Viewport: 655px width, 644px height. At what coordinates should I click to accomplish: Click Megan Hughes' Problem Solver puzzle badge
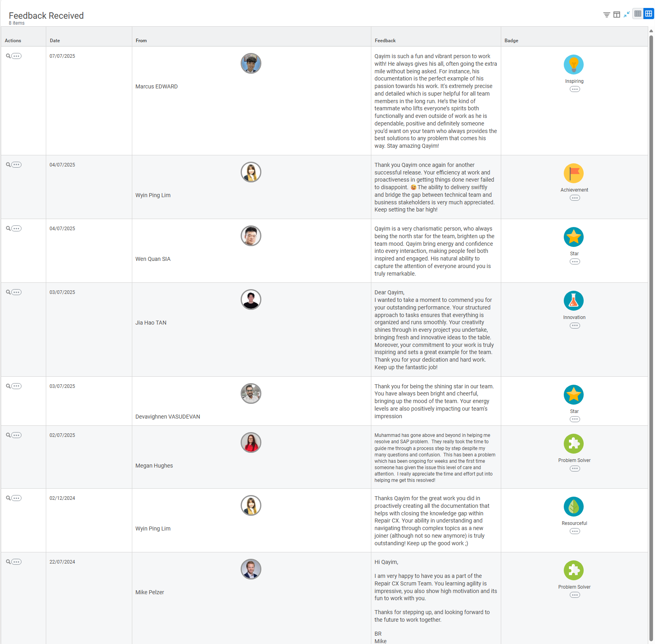coord(574,444)
